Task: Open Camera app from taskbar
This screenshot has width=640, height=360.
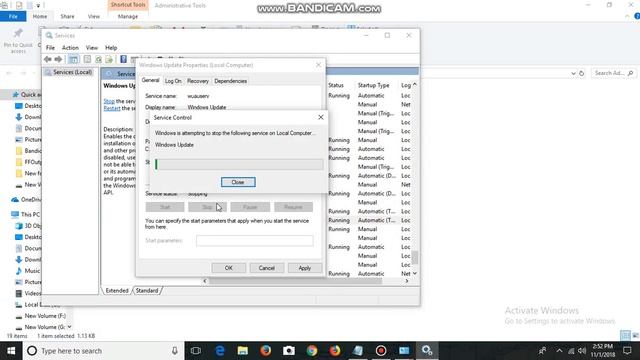Action: (289, 351)
